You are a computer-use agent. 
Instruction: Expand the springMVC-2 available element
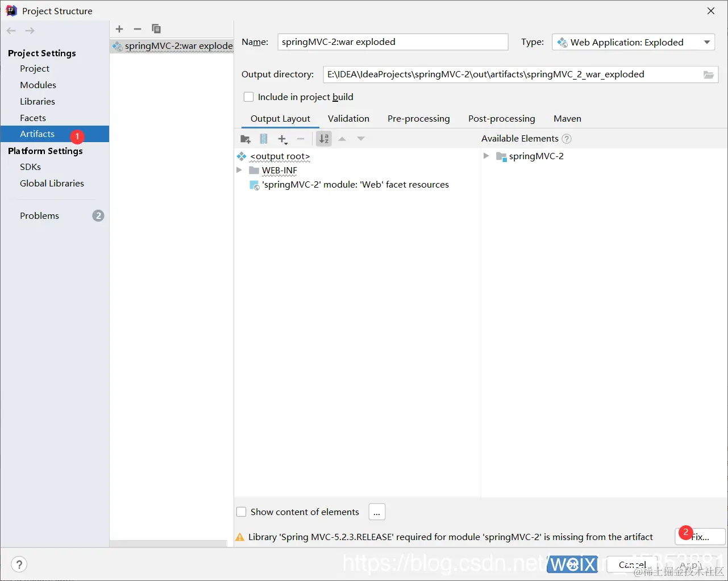click(x=486, y=156)
